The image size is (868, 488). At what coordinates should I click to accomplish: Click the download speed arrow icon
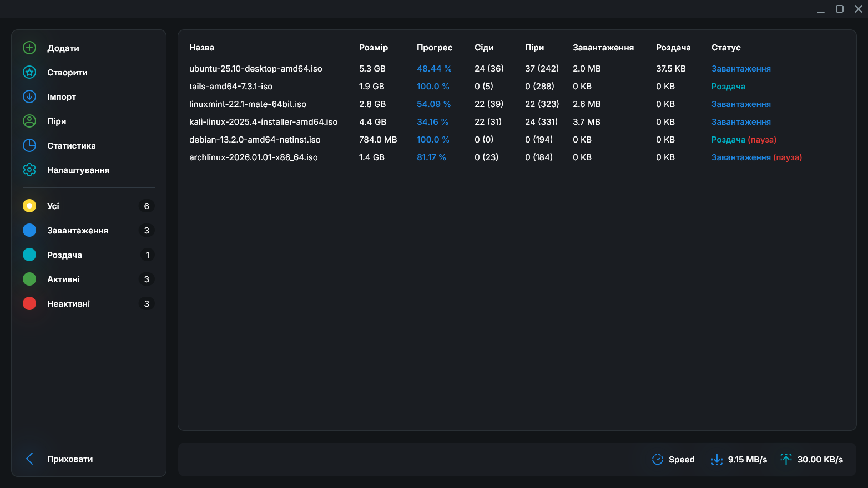pos(716,459)
